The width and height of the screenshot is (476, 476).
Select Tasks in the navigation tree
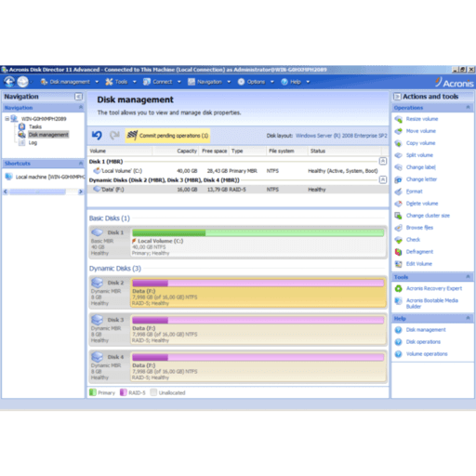pyautogui.click(x=35, y=126)
